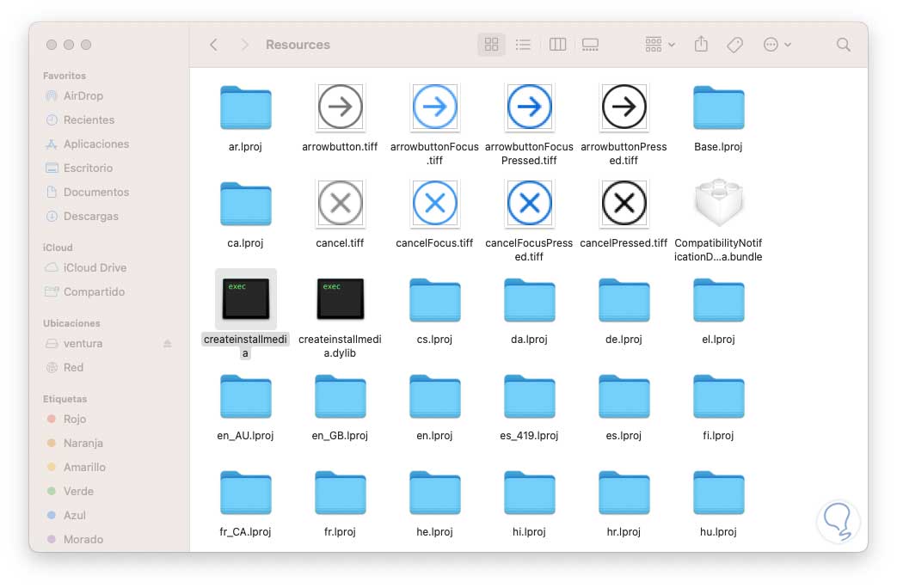897x588 pixels.
Task: Select the createinstallmedia.dylib file
Action: click(340, 299)
